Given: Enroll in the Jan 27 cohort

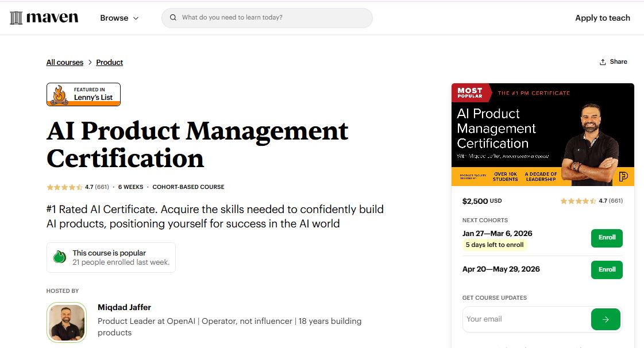Looking at the screenshot, I should (x=607, y=238).
